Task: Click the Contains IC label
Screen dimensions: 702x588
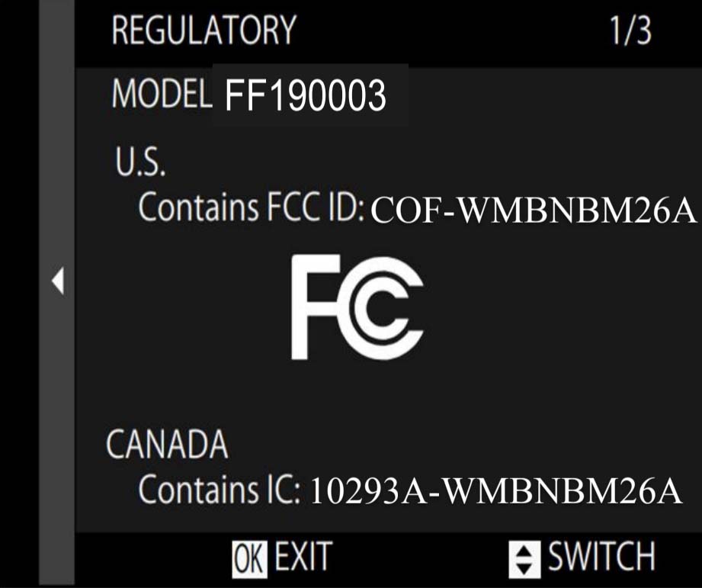Action: (220, 489)
